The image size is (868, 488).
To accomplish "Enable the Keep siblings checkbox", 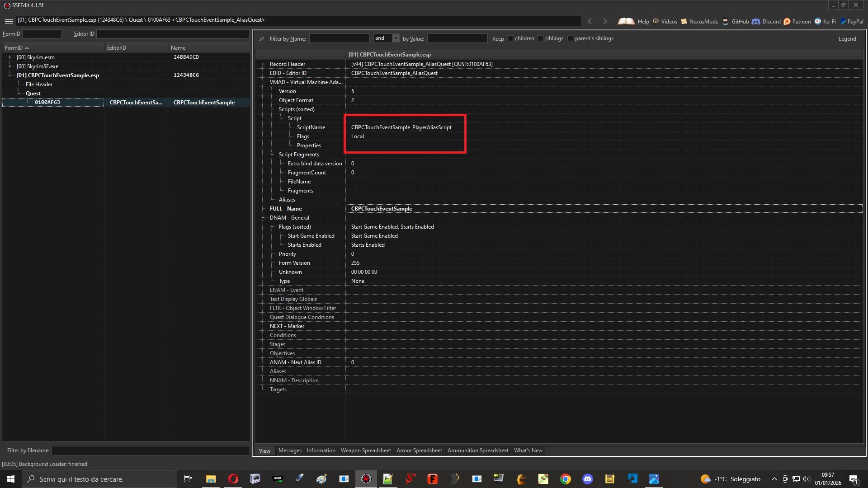I will coord(540,38).
